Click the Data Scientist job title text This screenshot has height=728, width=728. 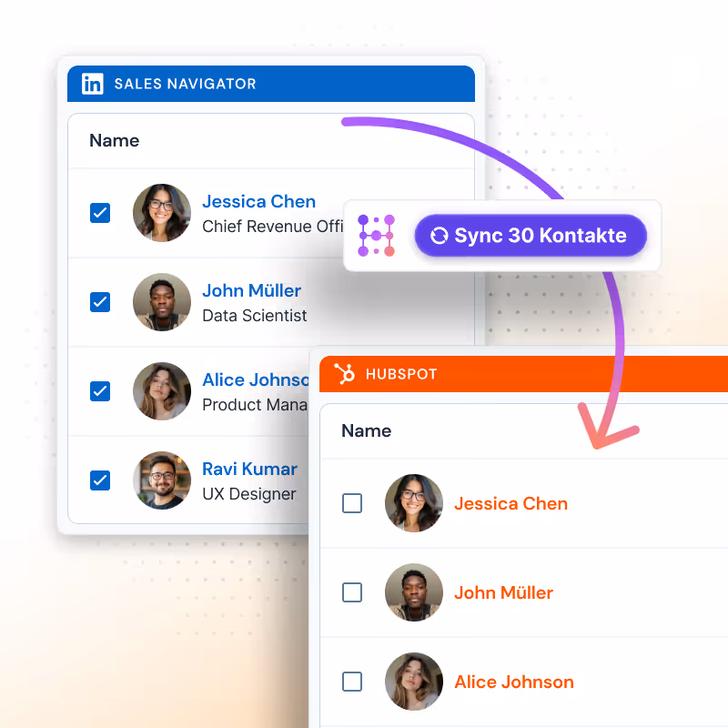pos(255,316)
